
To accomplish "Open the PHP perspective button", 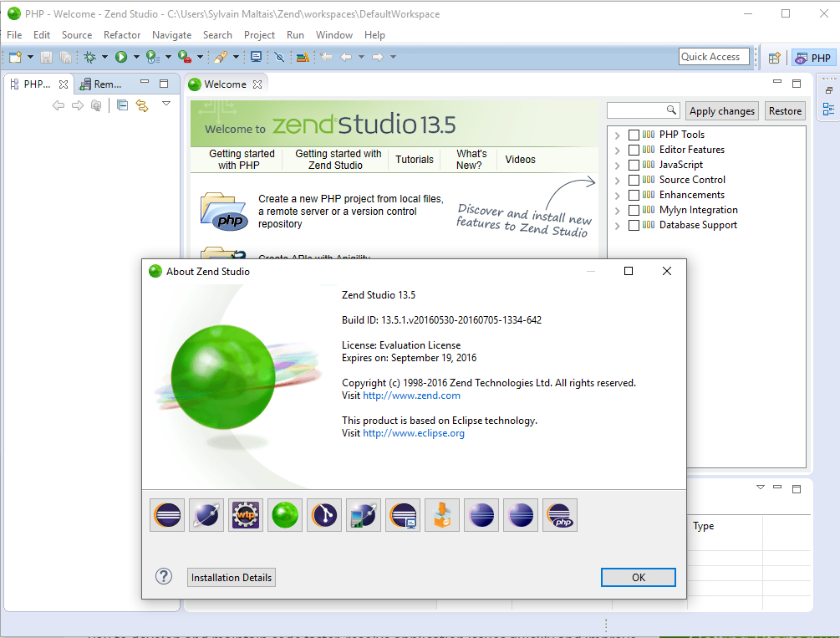I will click(x=812, y=58).
